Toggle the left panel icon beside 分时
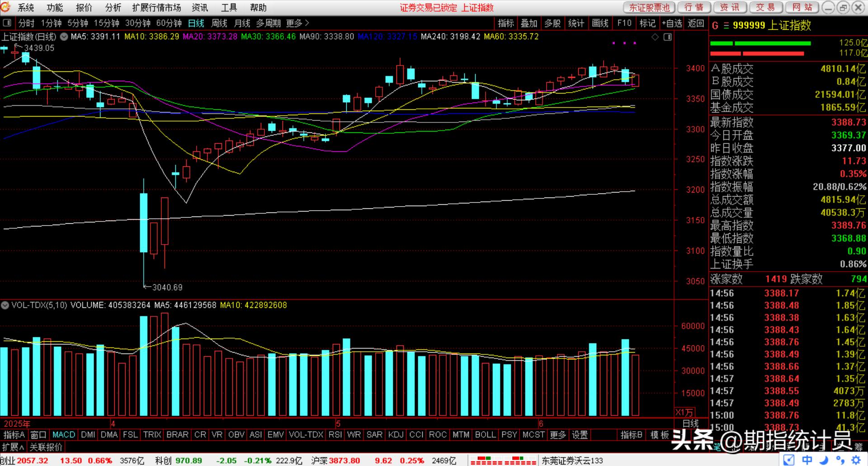Image resolution: width=868 pixels, height=466 pixels. [7, 23]
